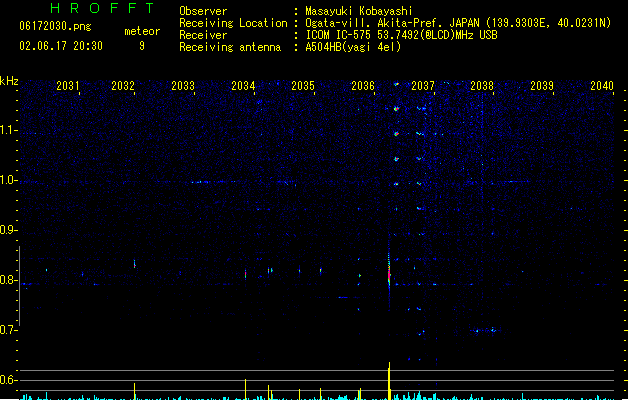This screenshot has height=400, width=629.
Task: Click the 2039 time marker
Action: click(x=542, y=86)
